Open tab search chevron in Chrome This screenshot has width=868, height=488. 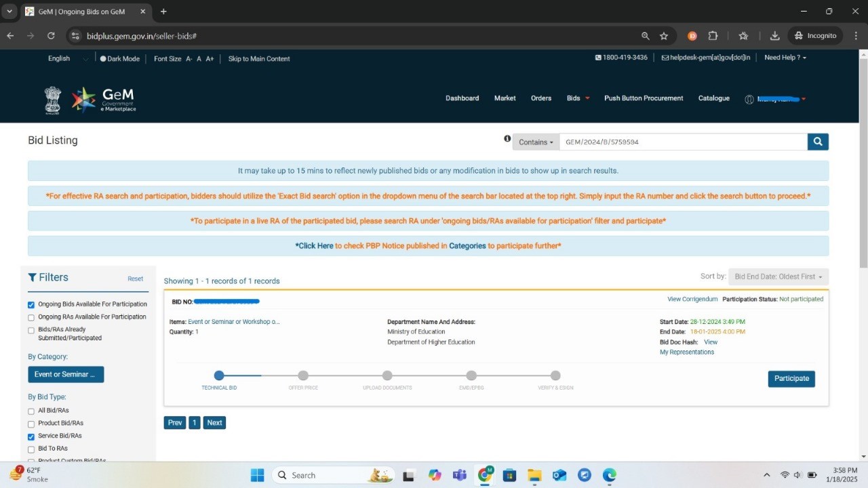pyautogui.click(x=9, y=12)
